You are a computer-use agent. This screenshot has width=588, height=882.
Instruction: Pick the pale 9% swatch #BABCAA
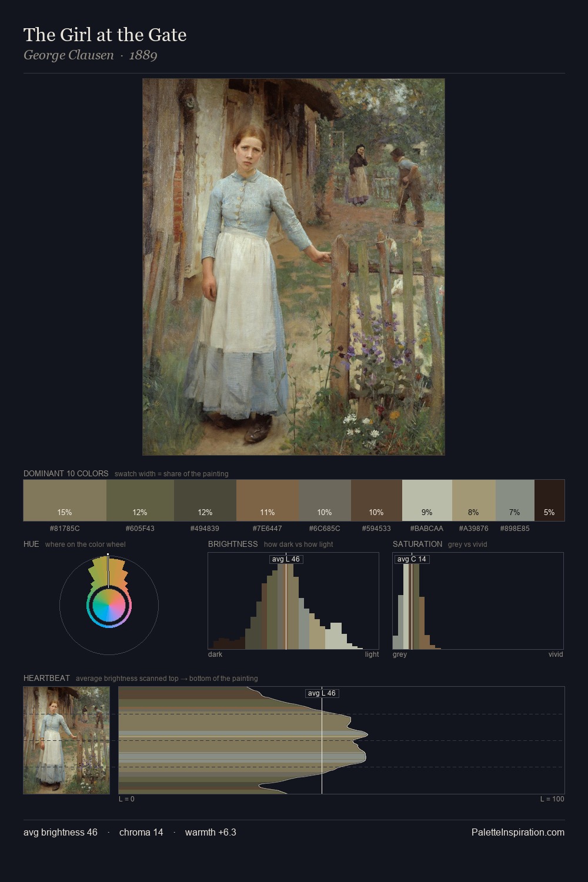coord(427,500)
